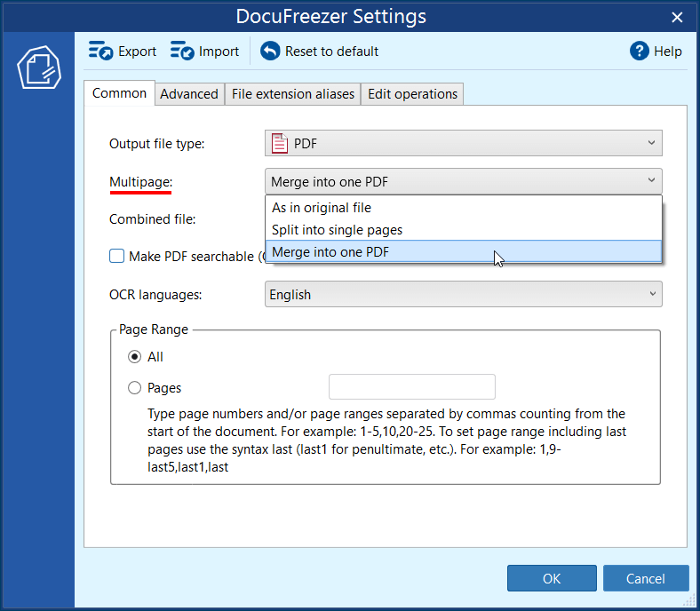Click the Export icon in toolbar

(x=100, y=52)
